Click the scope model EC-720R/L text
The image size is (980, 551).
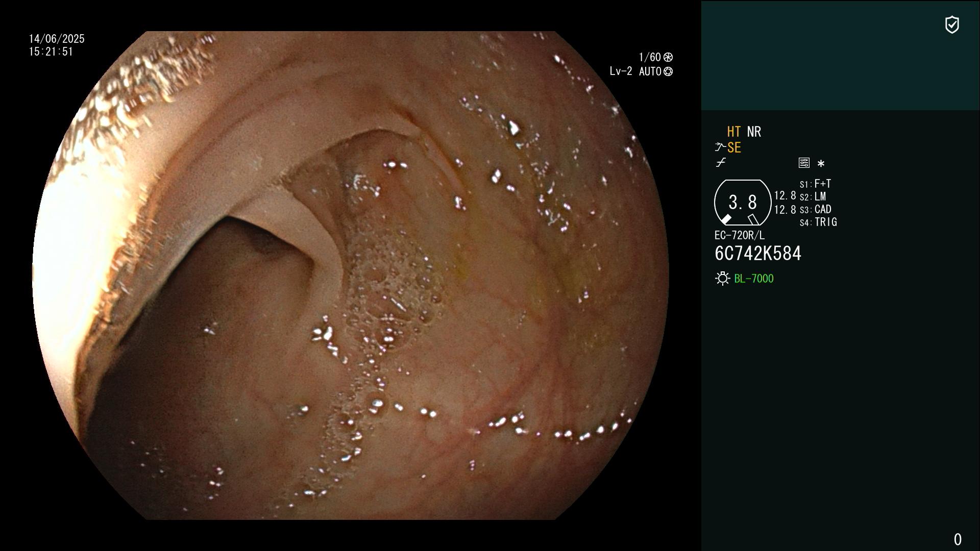(x=740, y=235)
